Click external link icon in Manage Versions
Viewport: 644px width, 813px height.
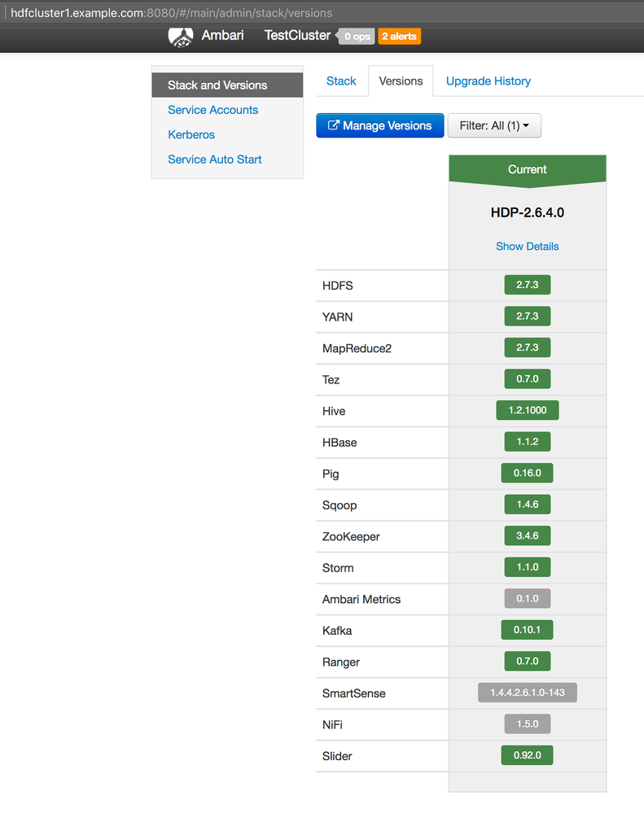(334, 125)
